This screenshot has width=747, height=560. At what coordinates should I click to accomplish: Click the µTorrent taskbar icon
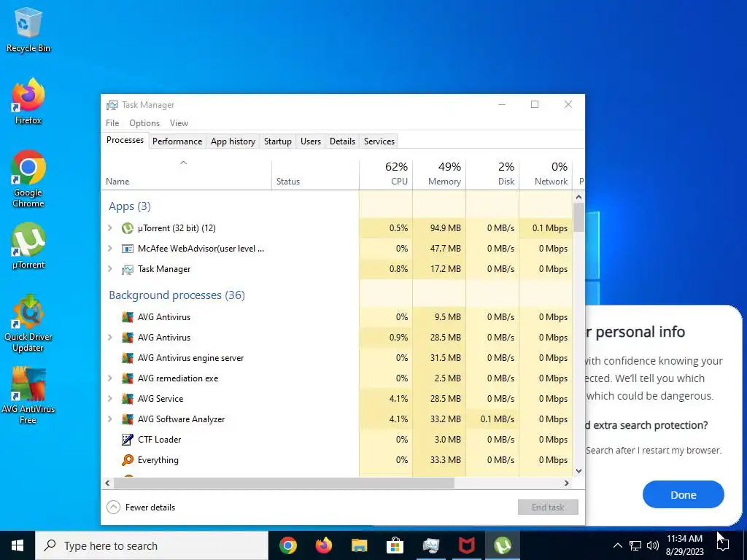tap(502, 545)
